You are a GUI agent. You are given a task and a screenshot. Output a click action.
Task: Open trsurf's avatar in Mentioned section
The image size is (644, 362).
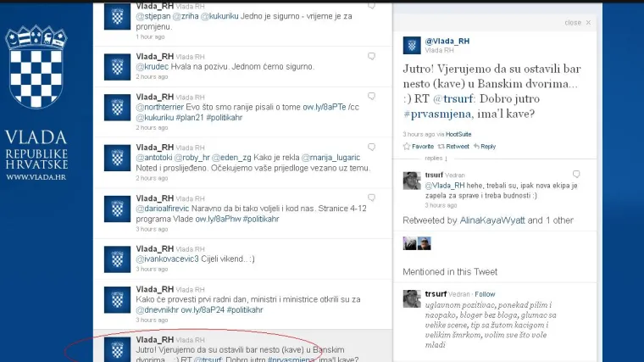(411, 298)
